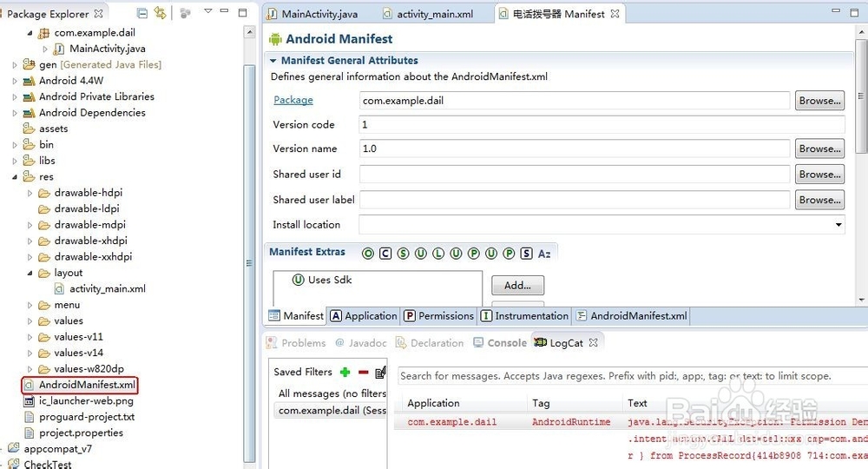Collapse the com.example.dail package node
868x469 pixels.
click(30, 33)
